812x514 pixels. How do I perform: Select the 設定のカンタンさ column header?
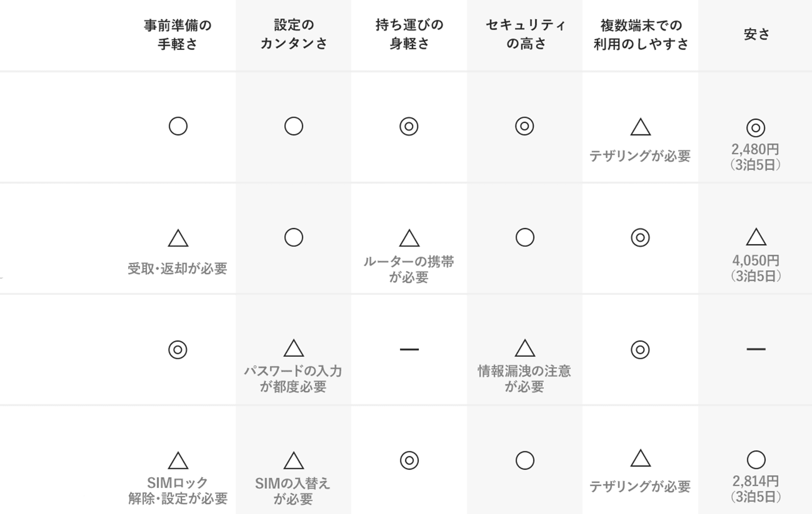tap(294, 34)
